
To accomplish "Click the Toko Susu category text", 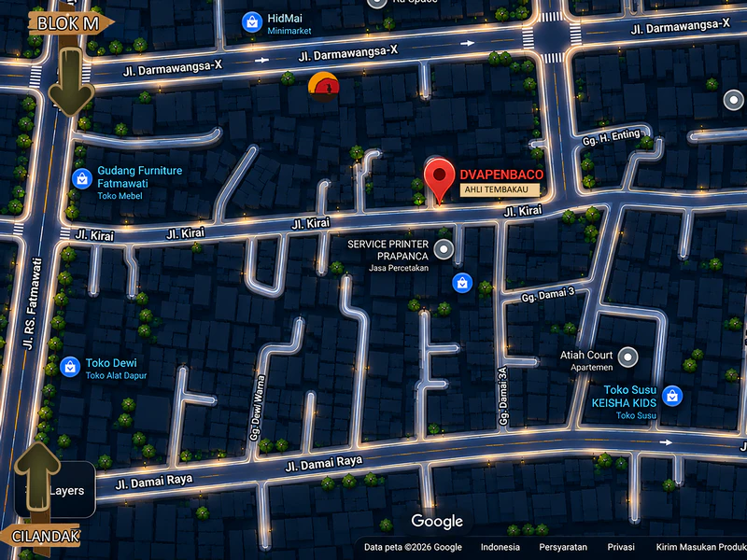I will click(637, 415).
